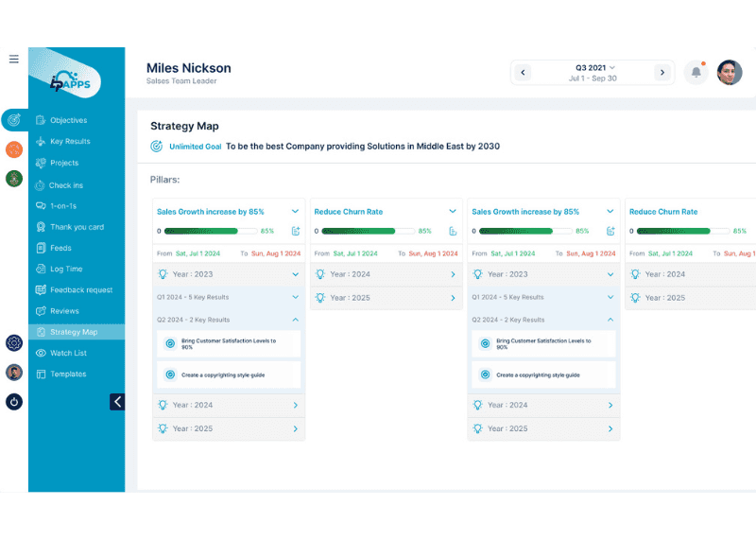This screenshot has width=756, height=540.
Task: Open Objectives in the sidebar
Action: 68,120
